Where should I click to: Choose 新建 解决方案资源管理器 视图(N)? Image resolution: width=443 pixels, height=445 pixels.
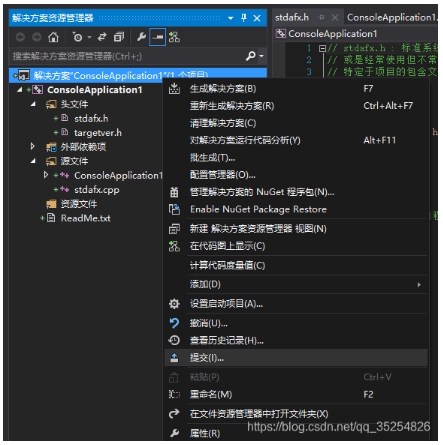pyautogui.click(x=296, y=229)
